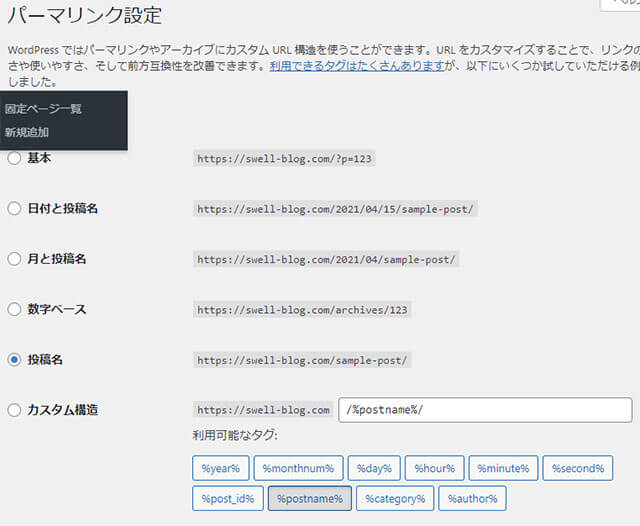Open 固定ページ一覧 in the flyout menu
Viewport: 640px width, 526px height.
(x=43, y=108)
